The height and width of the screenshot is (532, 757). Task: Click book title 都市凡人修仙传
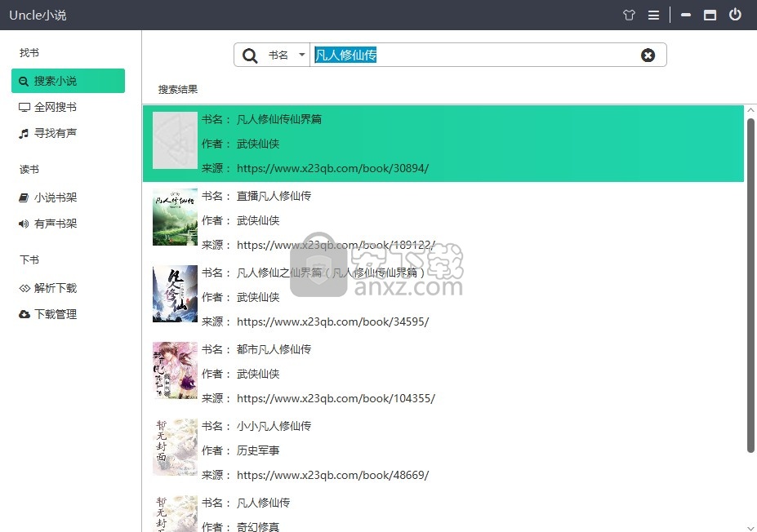tap(274, 349)
